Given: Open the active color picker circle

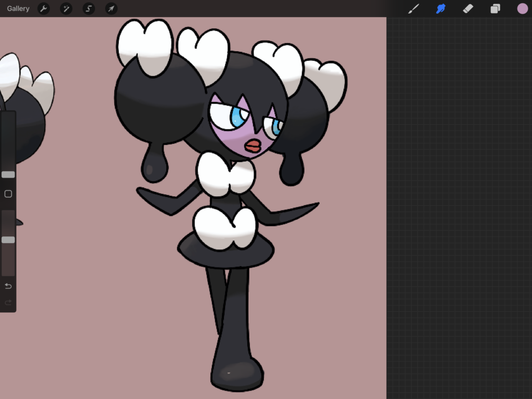Looking at the screenshot, I should pos(523,8).
